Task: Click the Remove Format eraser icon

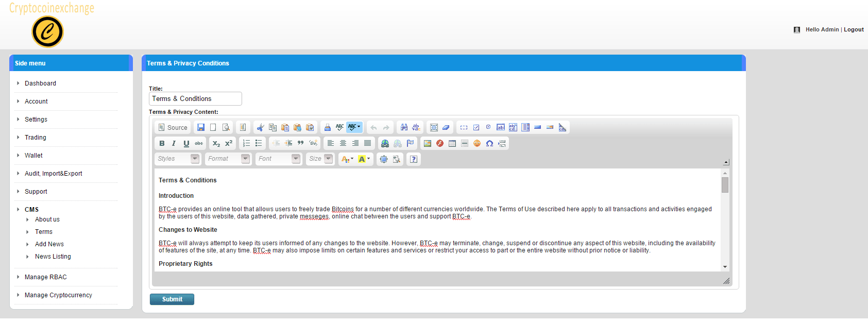Action: point(446,127)
